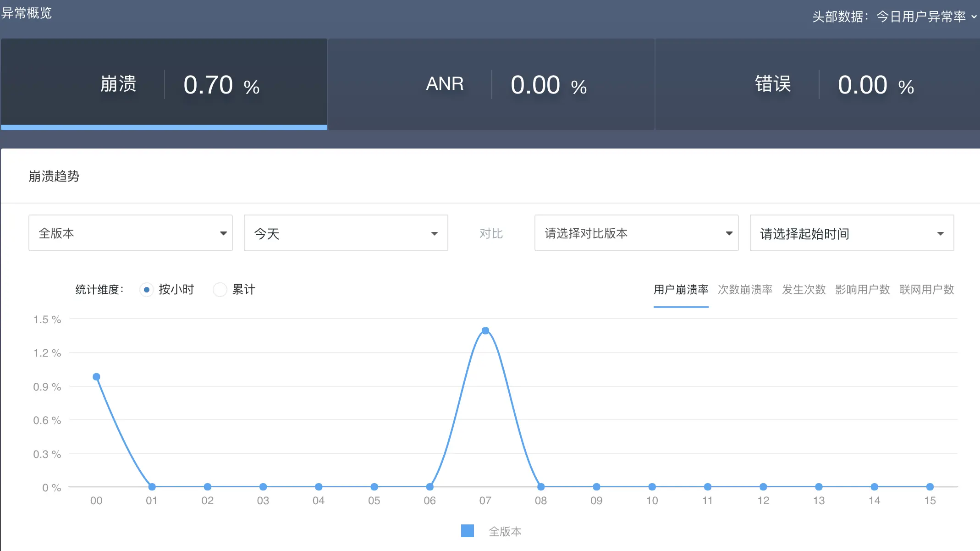Open the 请选择起始时间 dropdown
Screen dimensions: 980x551
852,233
